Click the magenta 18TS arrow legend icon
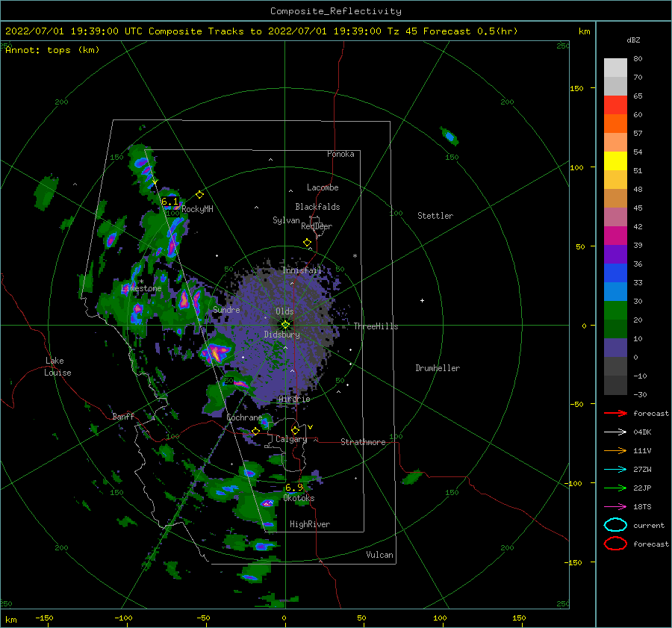 click(x=615, y=507)
